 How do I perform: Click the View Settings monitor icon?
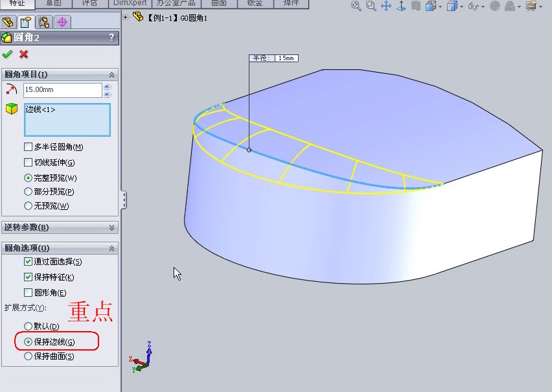(531, 6)
